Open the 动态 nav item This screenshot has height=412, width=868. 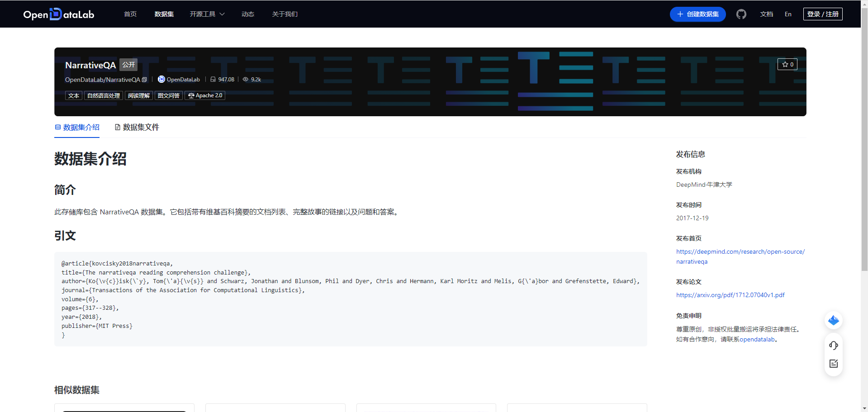(247, 14)
